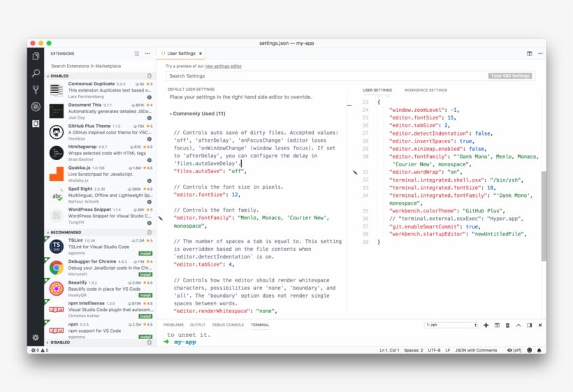Clear extensions search results icon

click(137, 54)
